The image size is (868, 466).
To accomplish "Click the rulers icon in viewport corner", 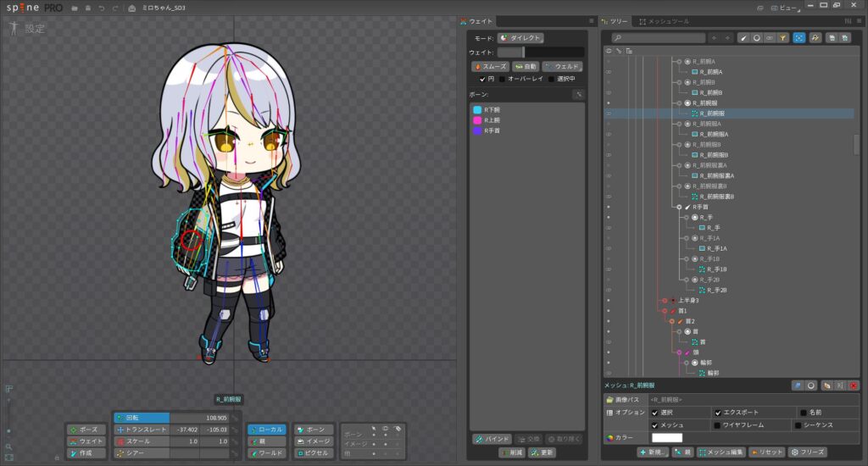I will point(8,389).
